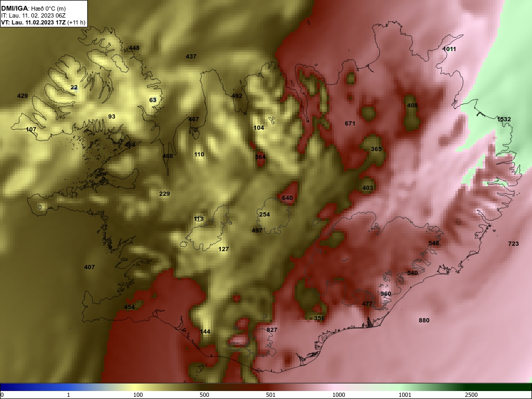Click the map value 1532
This screenshot has height=399, width=532.
click(x=504, y=119)
